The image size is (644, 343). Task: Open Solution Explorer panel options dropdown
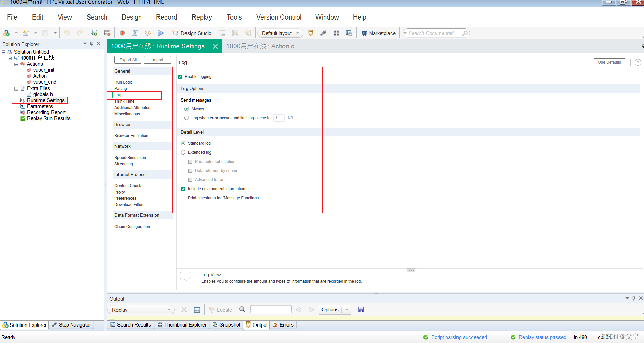(x=85, y=44)
